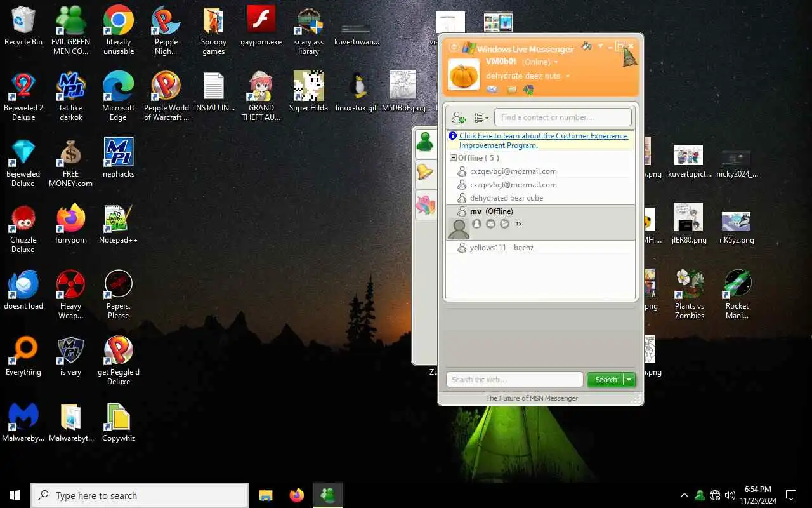The height and width of the screenshot is (508, 812).
Task: Select contact yellows111 - beenz
Action: pyautogui.click(x=501, y=248)
